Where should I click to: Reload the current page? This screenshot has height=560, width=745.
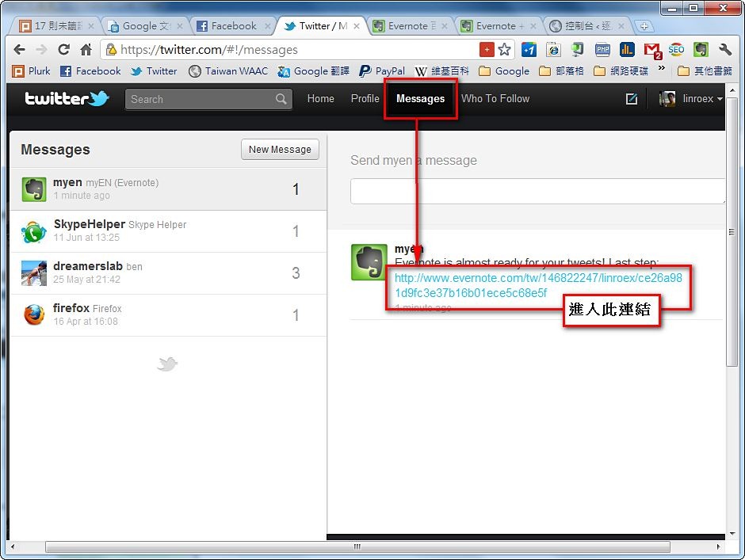tap(63, 49)
